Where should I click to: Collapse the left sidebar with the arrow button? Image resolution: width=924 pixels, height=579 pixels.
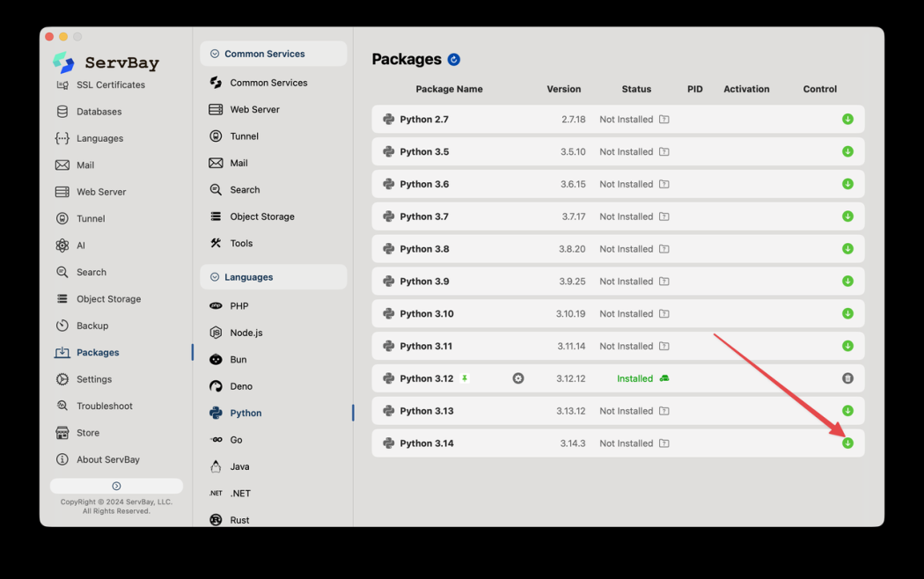point(116,486)
